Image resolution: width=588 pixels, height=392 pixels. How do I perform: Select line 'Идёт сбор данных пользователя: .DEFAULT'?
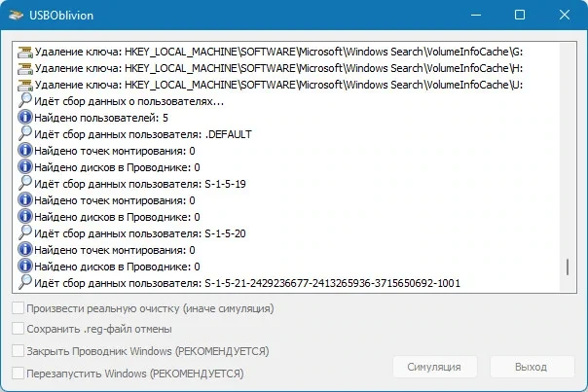[x=143, y=134]
